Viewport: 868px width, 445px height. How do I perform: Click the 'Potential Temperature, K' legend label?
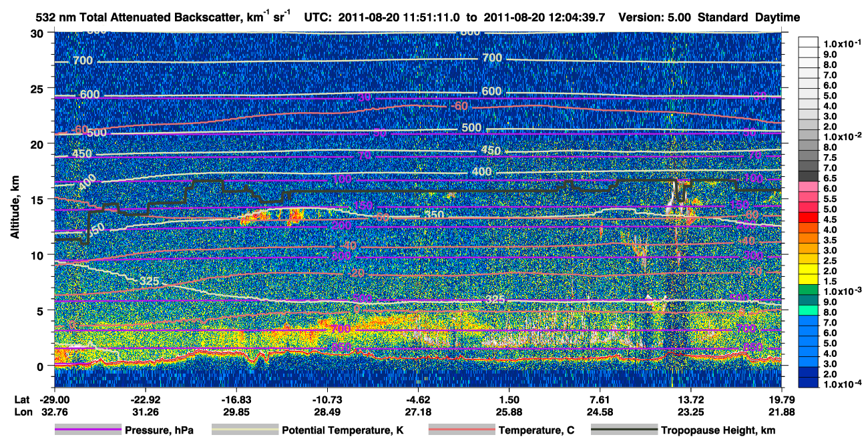point(343,430)
